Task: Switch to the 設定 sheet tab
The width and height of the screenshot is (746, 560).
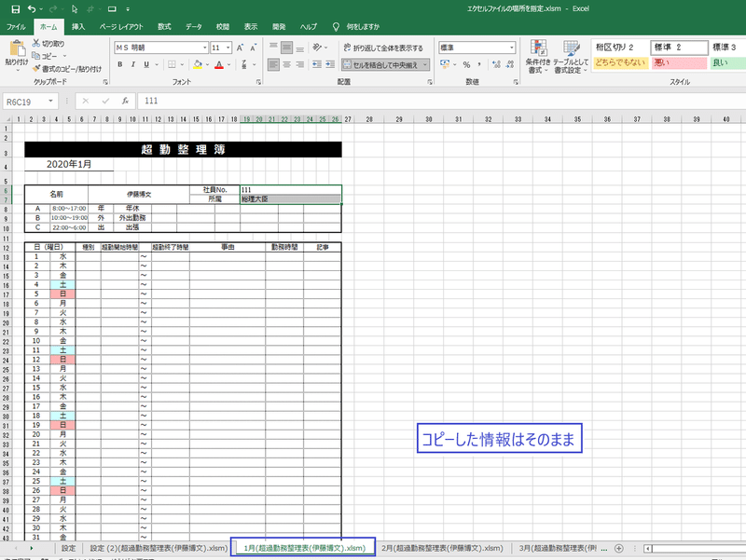Action: coord(68,548)
